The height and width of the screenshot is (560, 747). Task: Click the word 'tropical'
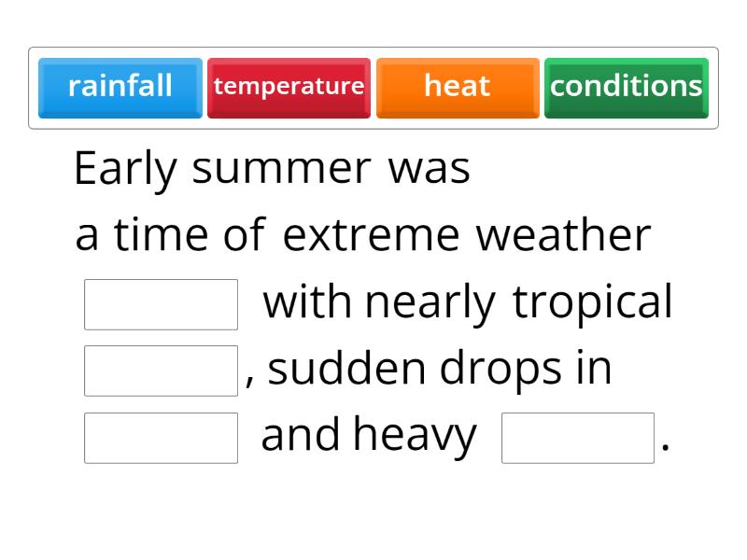click(592, 302)
